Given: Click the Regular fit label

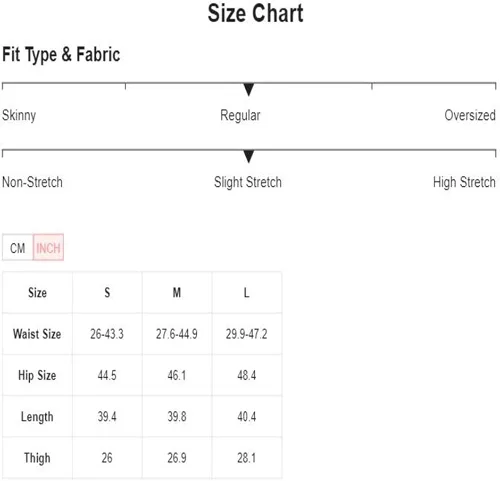Looking at the screenshot, I should coord(240,116).
